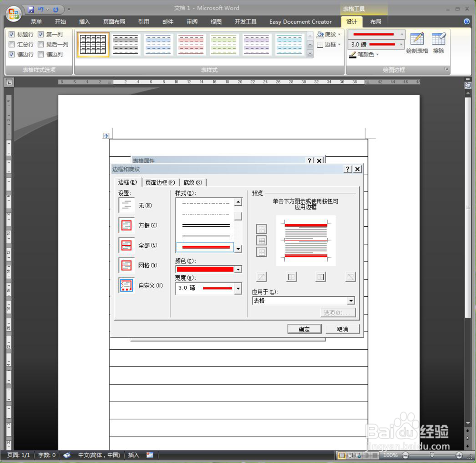Image resolution: width=476 pixels, height=463 pixels.
Task: Confirm with 确定 button
Action: (304, 329)
